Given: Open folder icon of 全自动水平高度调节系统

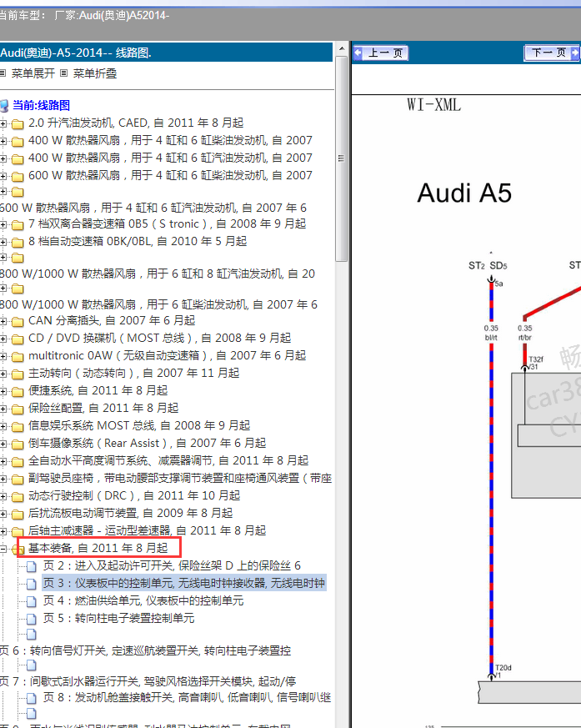Looking at the screenshot, I should click(18, 461).
